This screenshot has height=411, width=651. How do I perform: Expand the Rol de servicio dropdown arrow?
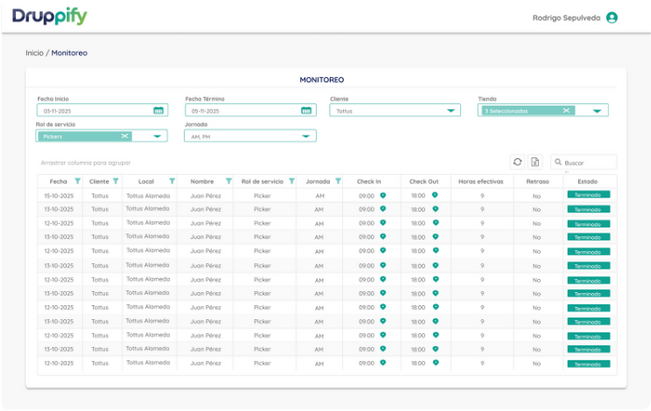(157, 136)
